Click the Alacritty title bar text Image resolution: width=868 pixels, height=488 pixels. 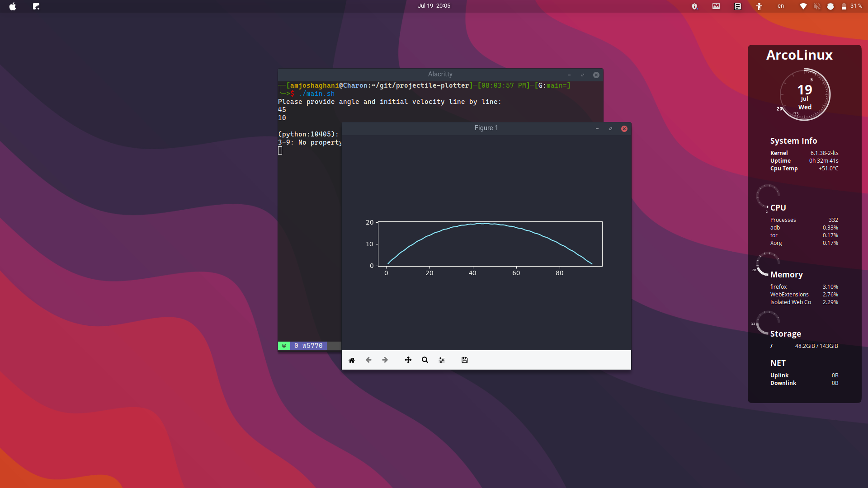(x=440, y=74)
